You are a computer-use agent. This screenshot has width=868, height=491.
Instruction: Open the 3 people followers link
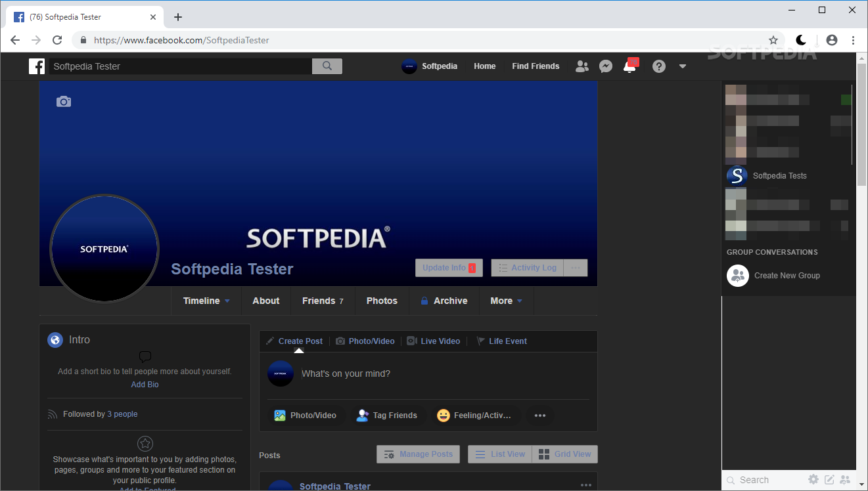tap(122, 414)
